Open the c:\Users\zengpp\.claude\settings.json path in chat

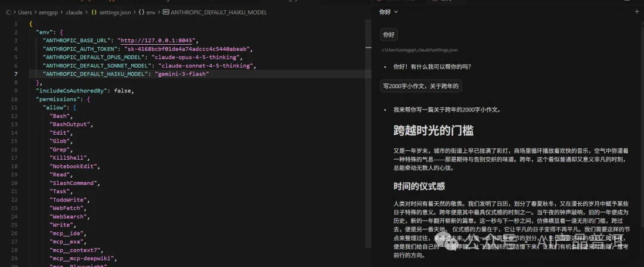[419, 49]
